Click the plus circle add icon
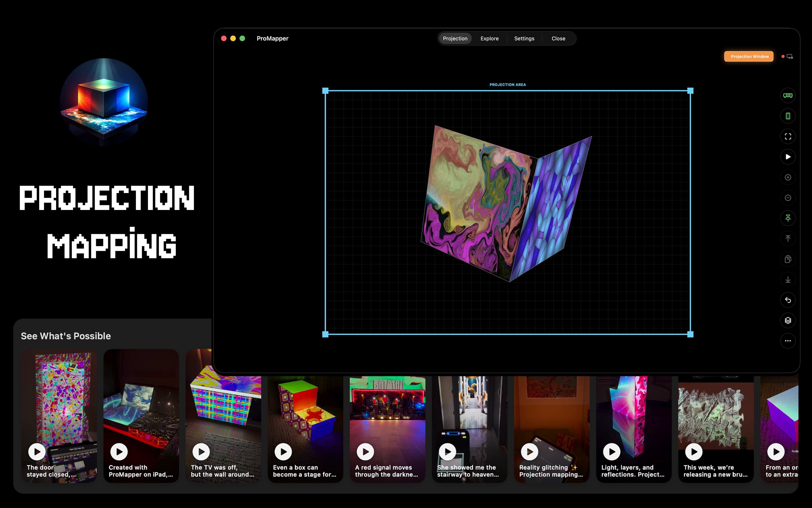Image resolution: width=812 pixels, height=508 pixels. click(x=787, y=178)
